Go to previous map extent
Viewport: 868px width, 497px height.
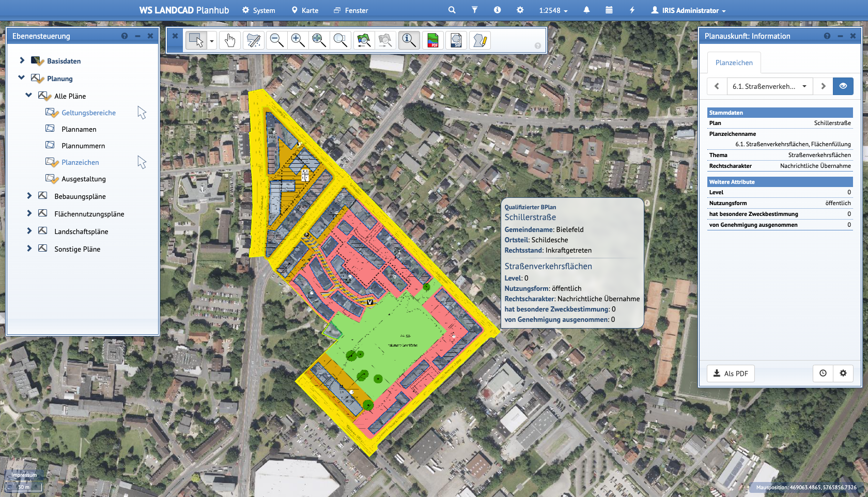point(364,40)
